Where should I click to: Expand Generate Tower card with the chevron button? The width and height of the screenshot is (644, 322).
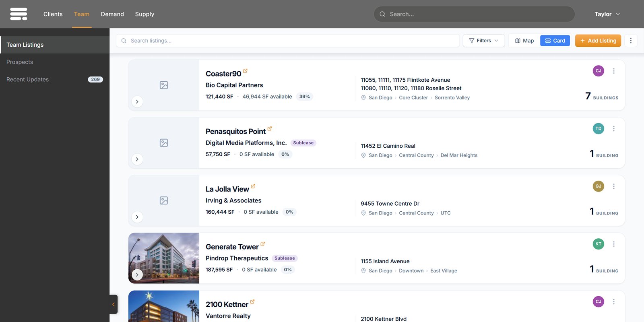(137, 275)
